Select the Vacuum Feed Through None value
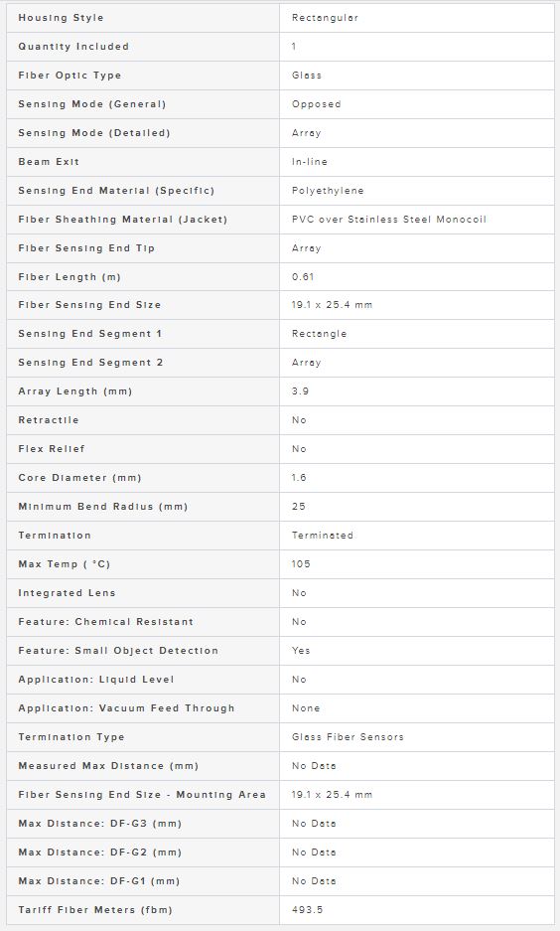The height and width of the screenshot is (931, 560). click(306, 707)
